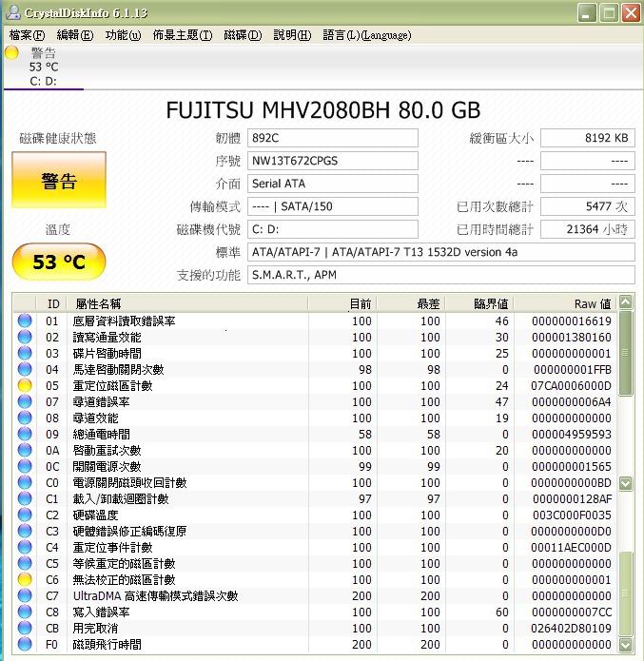Click the blue status icon for attribute C5
The width and height of the screenshot is (644, 661).
coord(25,563)
